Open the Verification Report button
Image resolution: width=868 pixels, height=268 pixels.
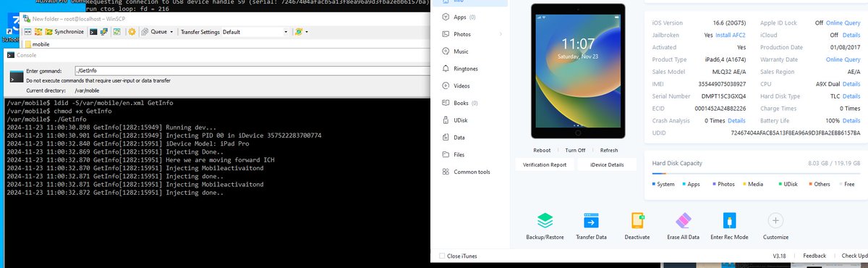pyautogui.click(x=545, y=165)
